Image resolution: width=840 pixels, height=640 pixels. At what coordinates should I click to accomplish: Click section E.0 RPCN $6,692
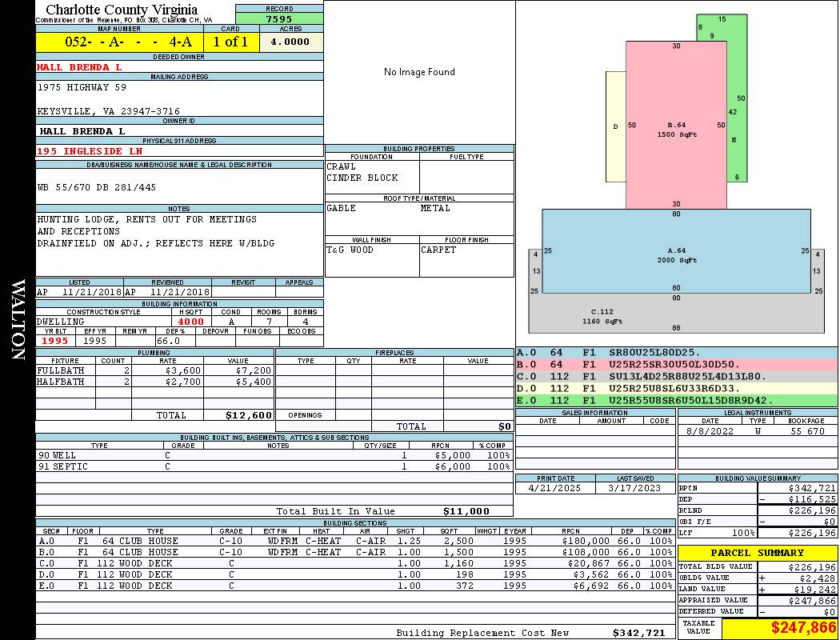tap(591, 586)
